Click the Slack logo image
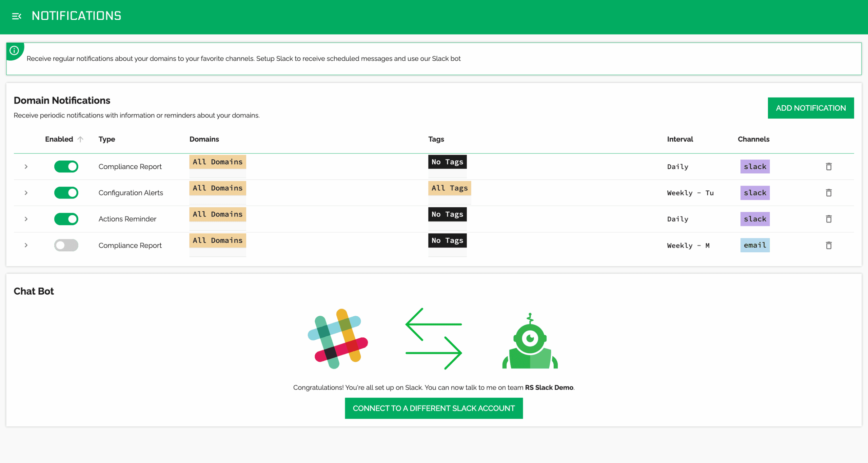868x463 pixels. coord(338,339)
